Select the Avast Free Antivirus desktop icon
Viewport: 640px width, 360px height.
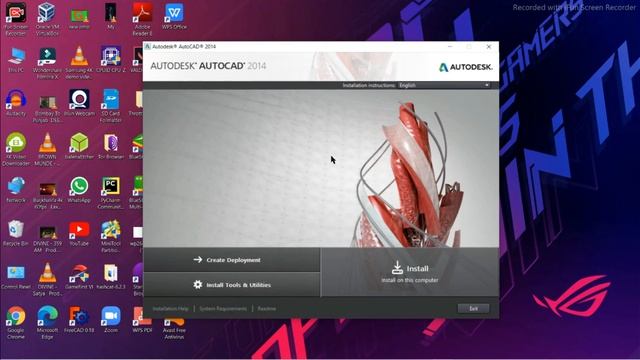click(x=174, y=329)
